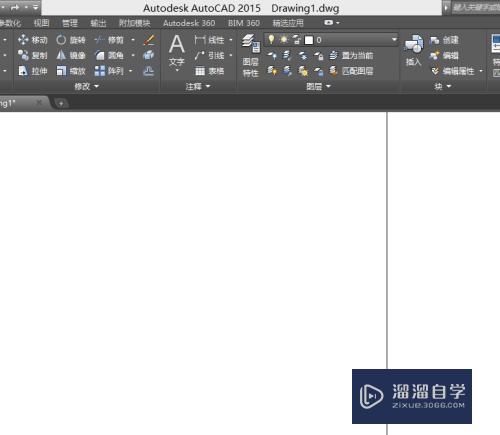This screenshot has height=435, width=500.
Task: Click the white layer color swatch
Action: click(309, 40)
